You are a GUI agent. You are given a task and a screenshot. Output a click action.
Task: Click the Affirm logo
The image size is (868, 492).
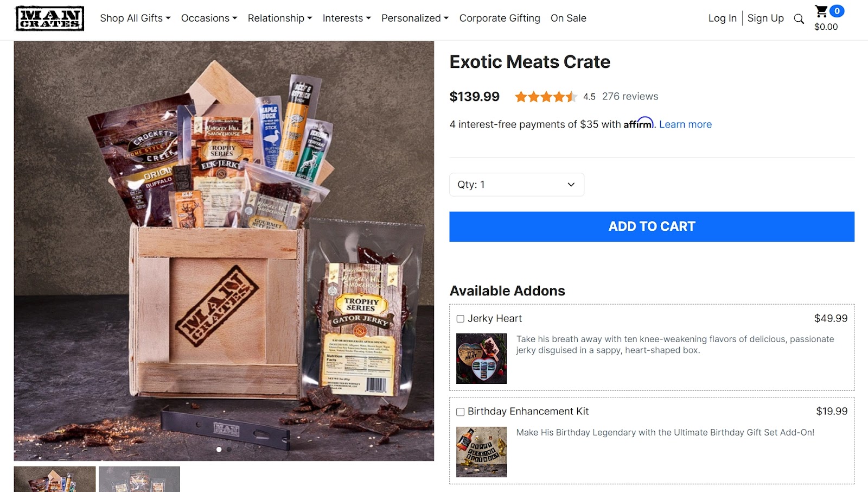click(x=639, y=123)
